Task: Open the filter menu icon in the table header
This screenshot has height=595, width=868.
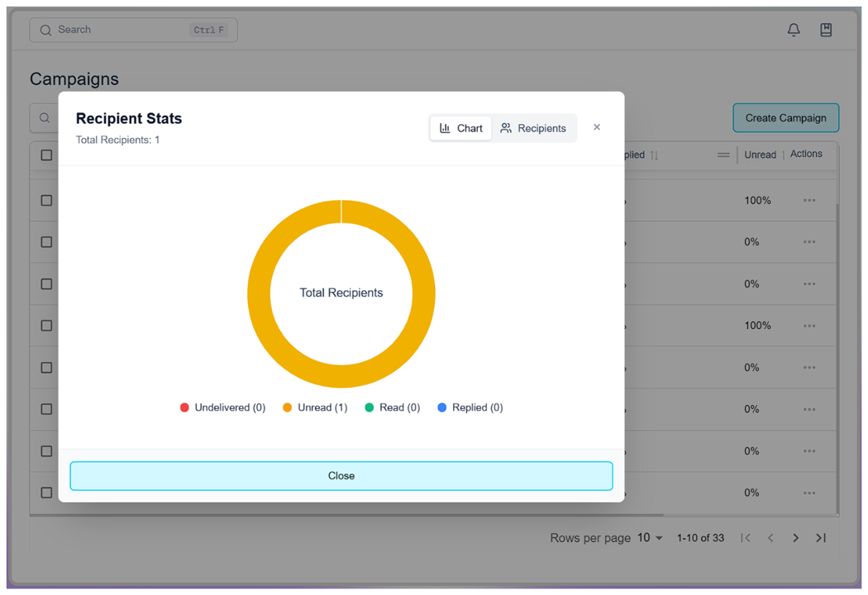Action: tap(723, 154)
